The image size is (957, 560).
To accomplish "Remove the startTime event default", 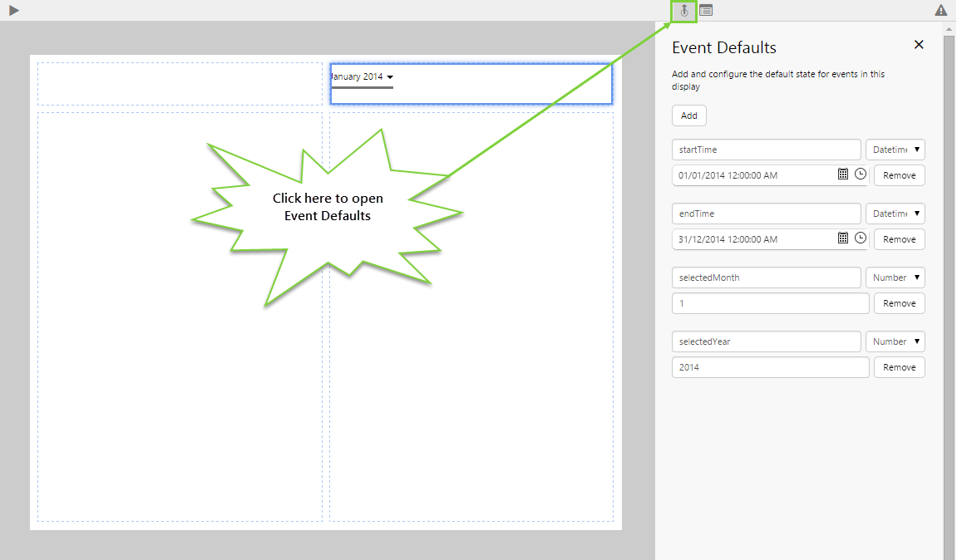I will pos(899,175).
